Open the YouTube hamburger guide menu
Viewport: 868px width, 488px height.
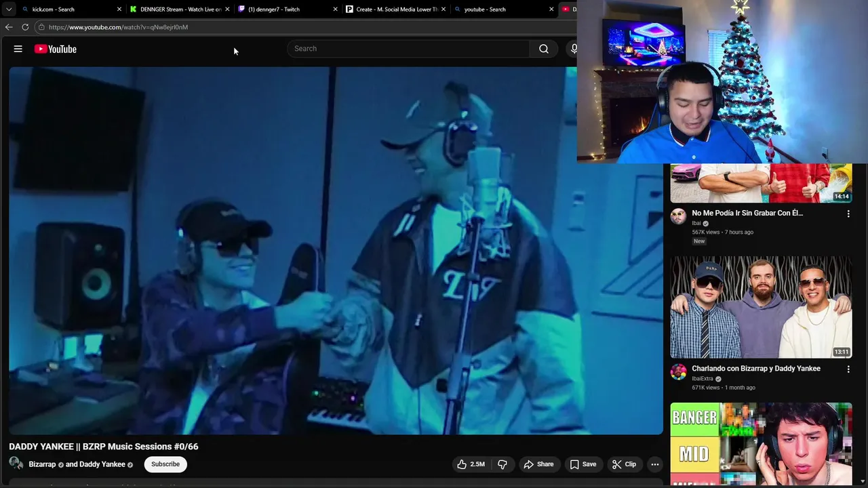tap(18, 49)
